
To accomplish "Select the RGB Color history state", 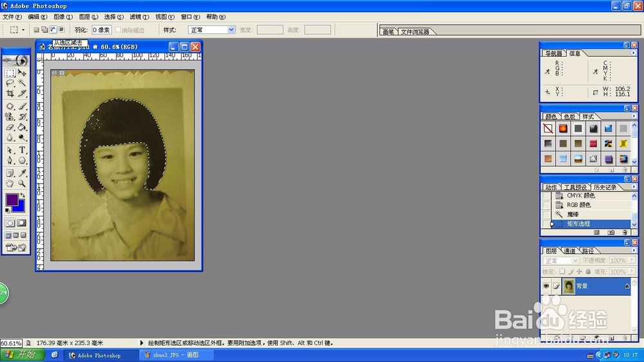I will (x=579, y=205).
